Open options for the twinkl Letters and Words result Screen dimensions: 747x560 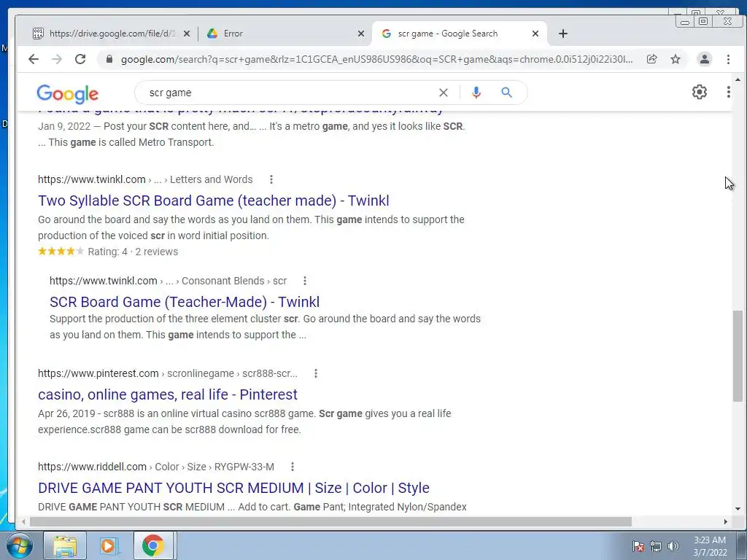click(x=271, y=179)
